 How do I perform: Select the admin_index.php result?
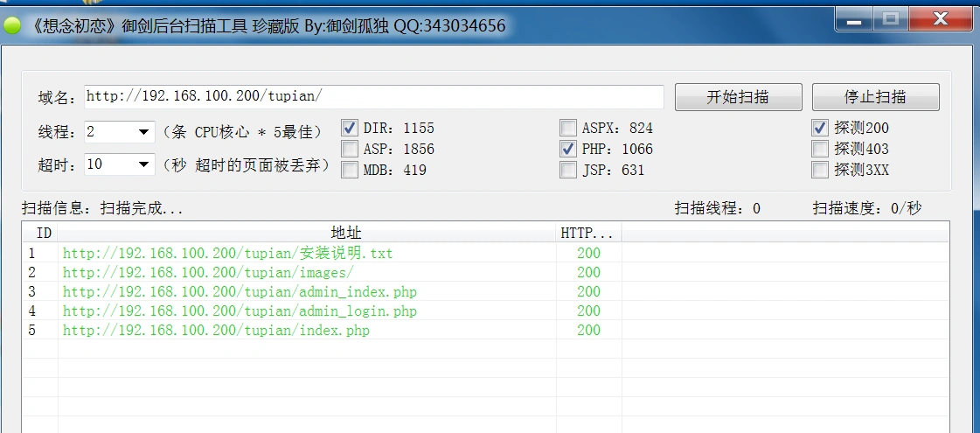point(485,291)
